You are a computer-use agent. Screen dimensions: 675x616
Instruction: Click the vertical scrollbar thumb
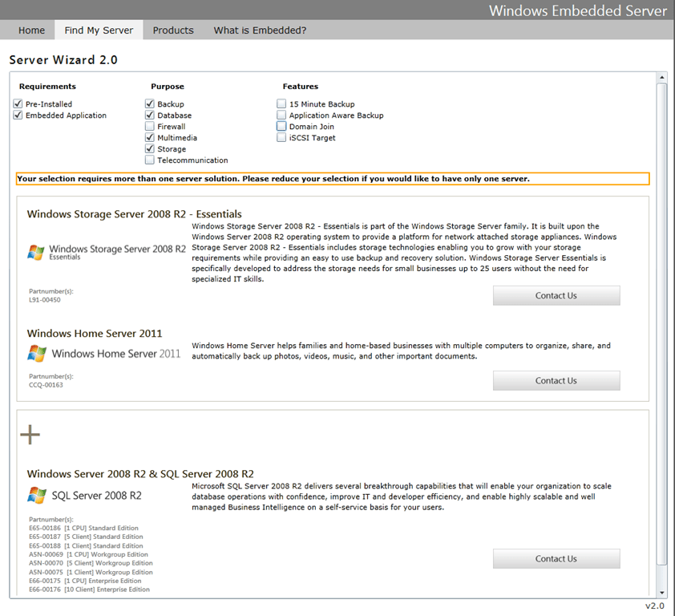(661, 323)
